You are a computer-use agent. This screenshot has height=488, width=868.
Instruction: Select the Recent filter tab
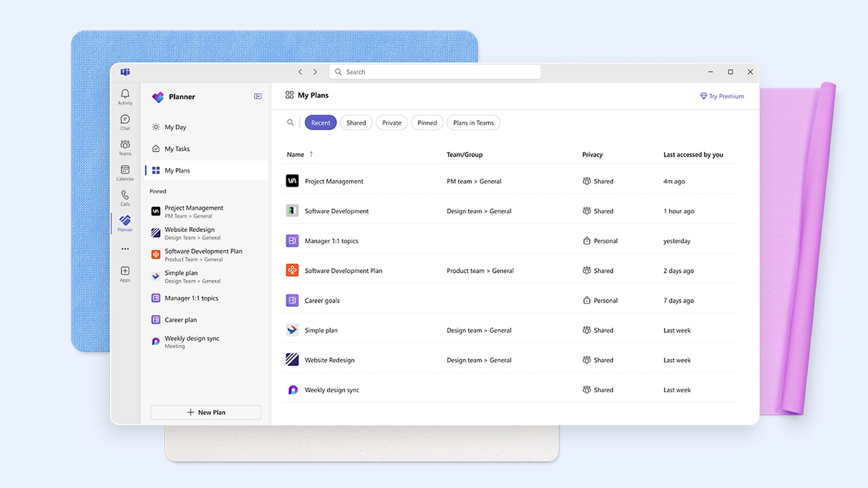point(321,123)
